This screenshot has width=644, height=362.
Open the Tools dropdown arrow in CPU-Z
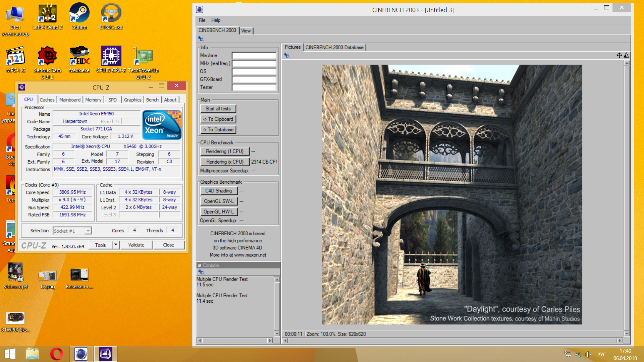(x=116, y=245)
